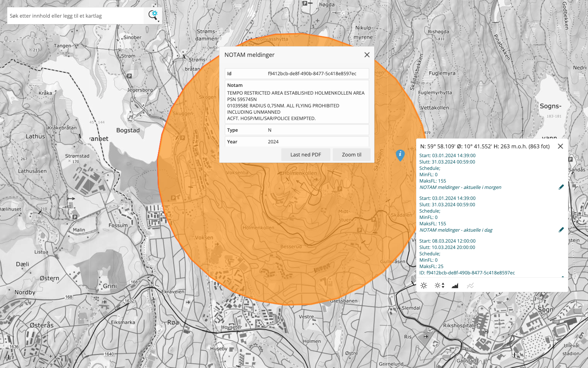Select 'NOTAM meldinger - aktuelle i dag' link

pyautogui.click(x=456, y=230)
